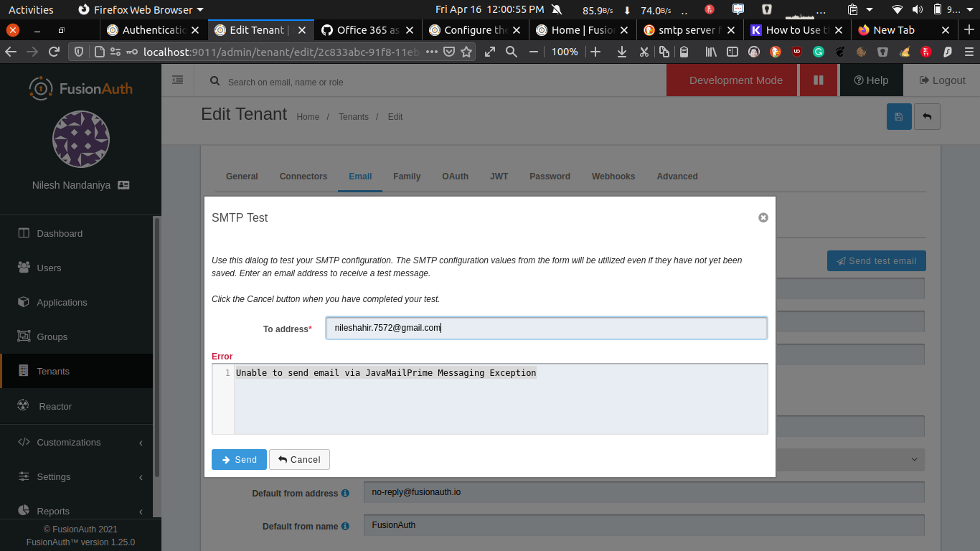The image size is (980, 551).
Task: Click the Logout link
Action: [x=942, y=80]
